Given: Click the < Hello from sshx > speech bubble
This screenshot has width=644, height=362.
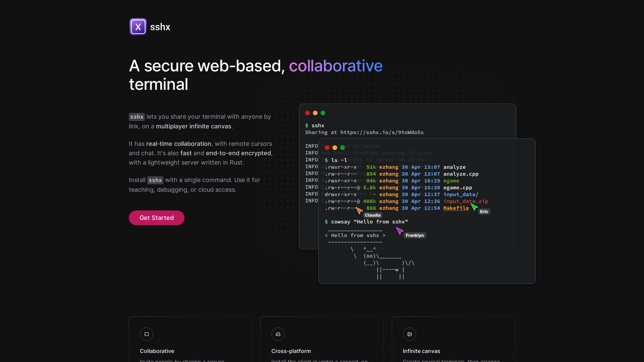Looking at the screenshot, I should 355,236.
